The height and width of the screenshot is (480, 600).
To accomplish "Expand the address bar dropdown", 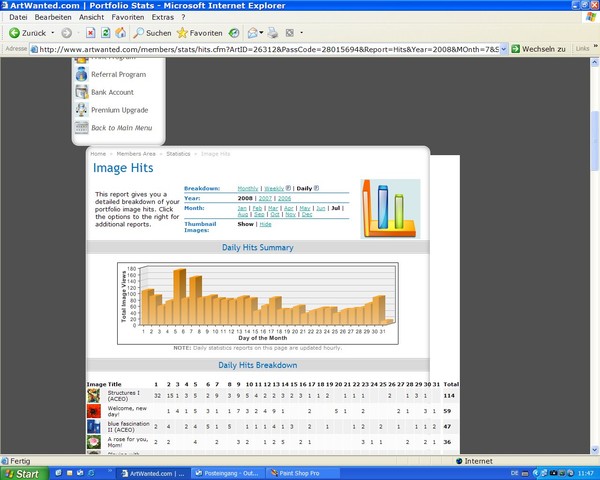I will click(x=504, y=49).
